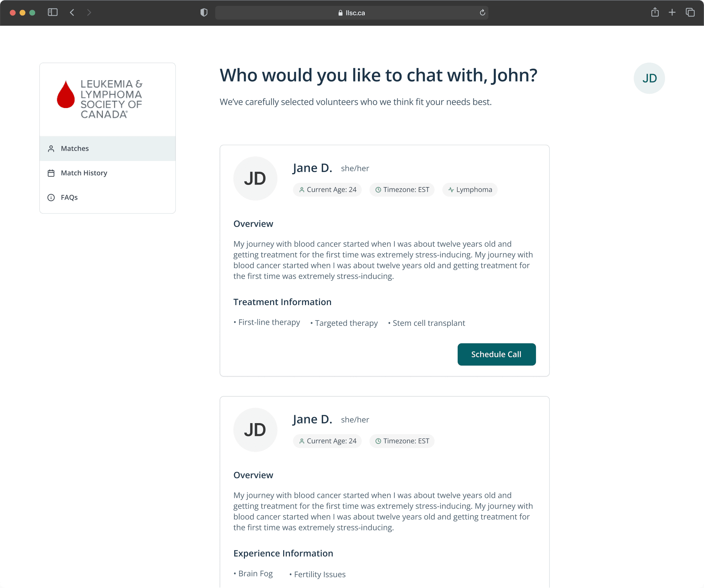Open Match History in sidebar

pyautogui.click(x=84, y=173)
